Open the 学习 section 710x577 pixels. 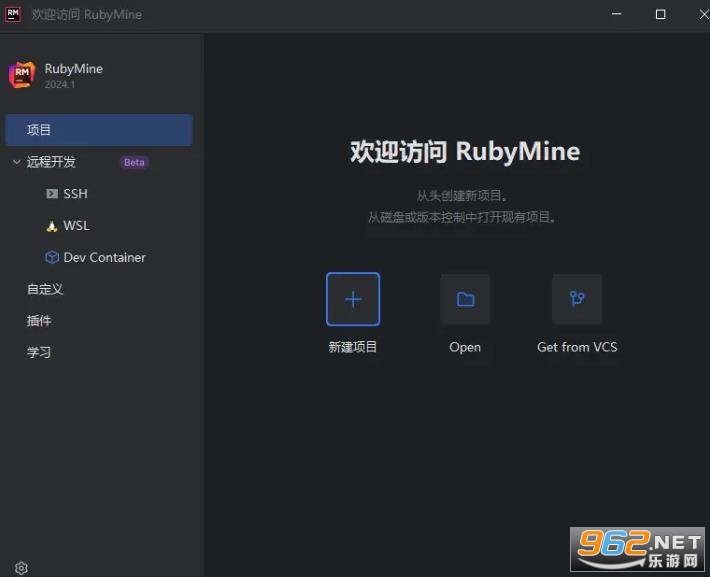click(x=39, y=352)
